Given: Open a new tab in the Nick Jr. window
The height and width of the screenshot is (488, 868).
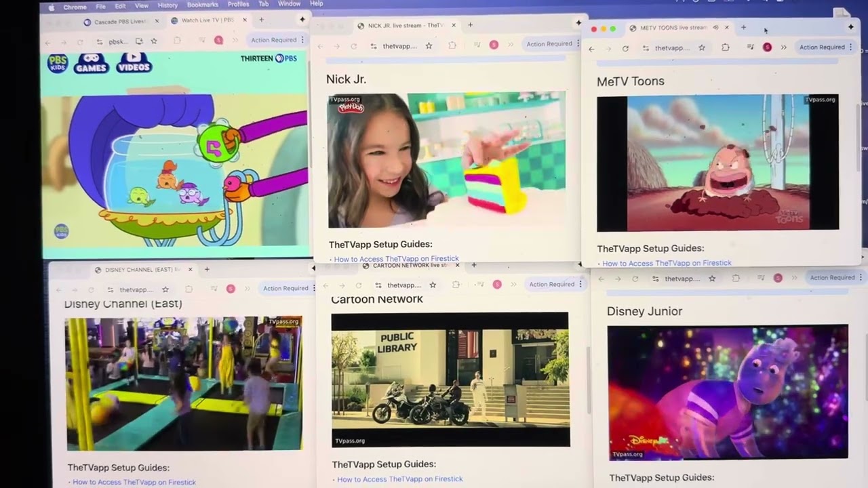Looking at the screenshot, I should (x=470, y=25).
